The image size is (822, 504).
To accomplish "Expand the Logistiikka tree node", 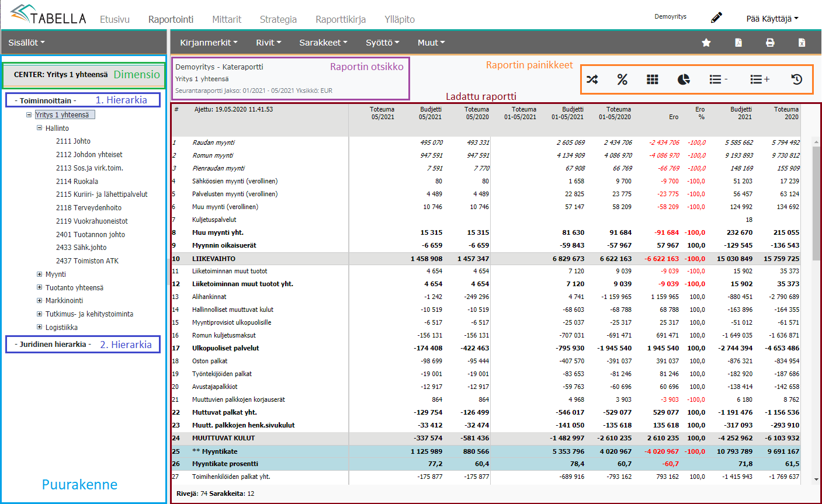I will (x=39, y=327).
